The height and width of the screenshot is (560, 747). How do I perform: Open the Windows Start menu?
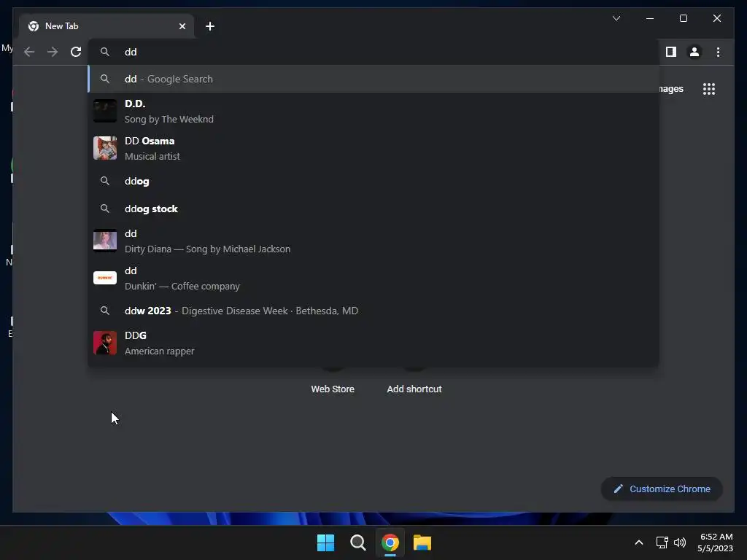(326, 542)
